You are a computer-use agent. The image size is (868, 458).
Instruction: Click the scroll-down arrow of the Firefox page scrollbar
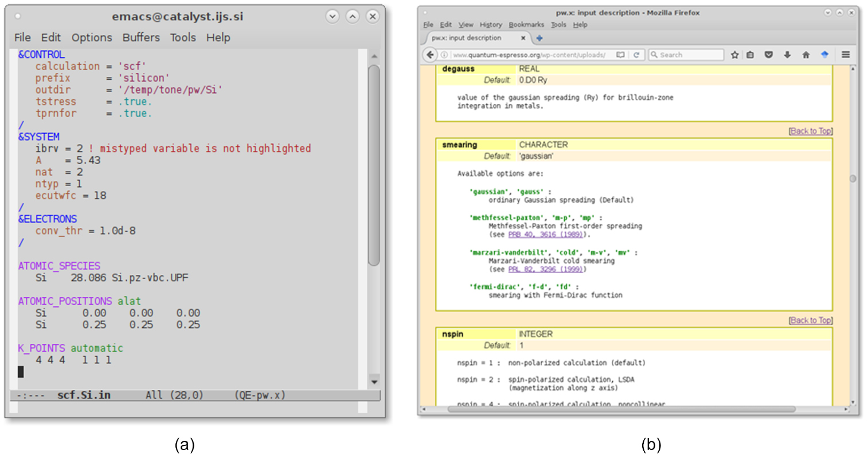[x=853, y=402]
